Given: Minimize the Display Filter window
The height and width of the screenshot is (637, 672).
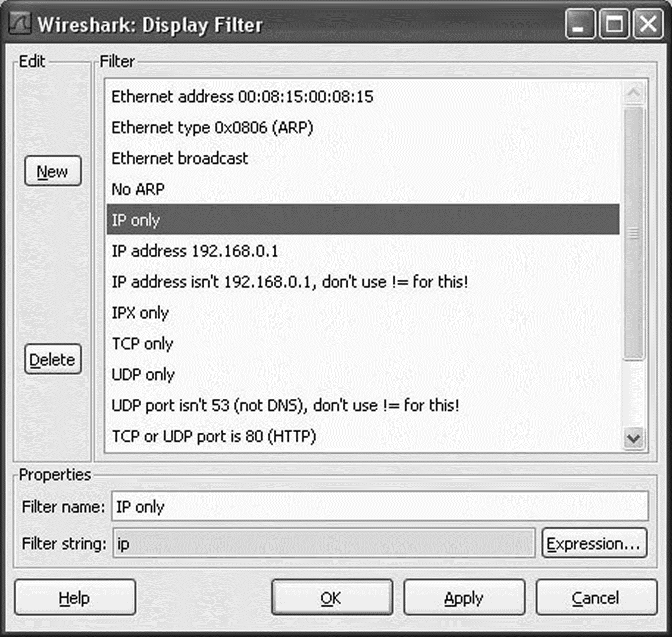Looking at the screenshot, I should click(580, 24).
